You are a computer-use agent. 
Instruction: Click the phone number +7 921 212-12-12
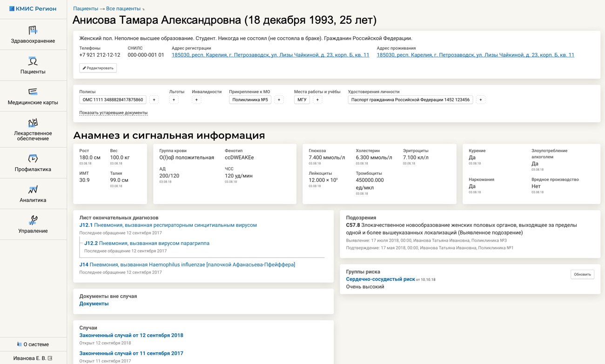click(x=100, y=55)
